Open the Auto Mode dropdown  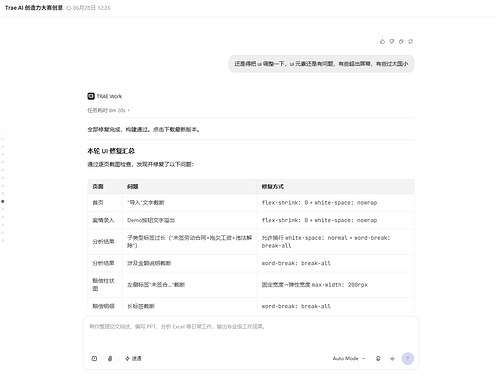(x=349, y=359)
